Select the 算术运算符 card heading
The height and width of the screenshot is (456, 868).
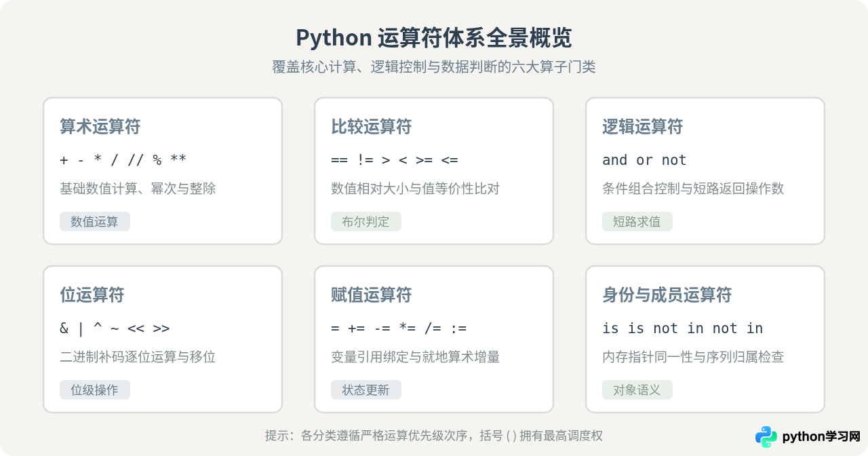pos(100,127)
